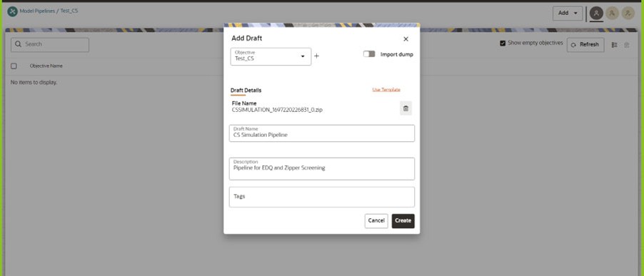Click the Use Template link
The height and width of the screenshot is (276, 644).
(x=386, y=89)
